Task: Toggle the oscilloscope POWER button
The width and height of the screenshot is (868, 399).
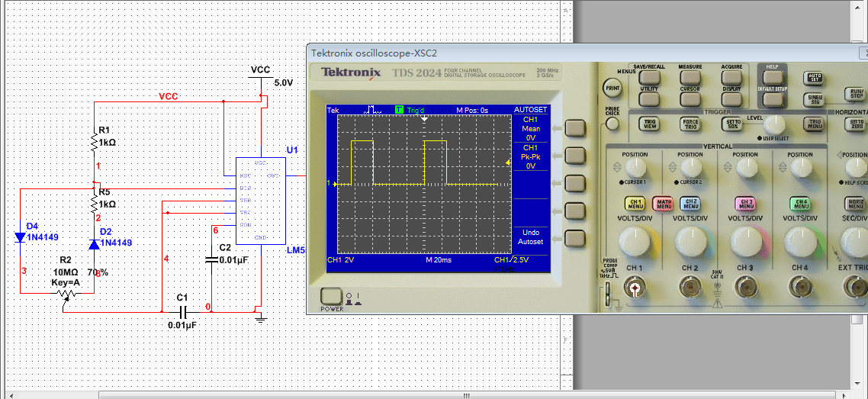Action: [x=332, y=297]
